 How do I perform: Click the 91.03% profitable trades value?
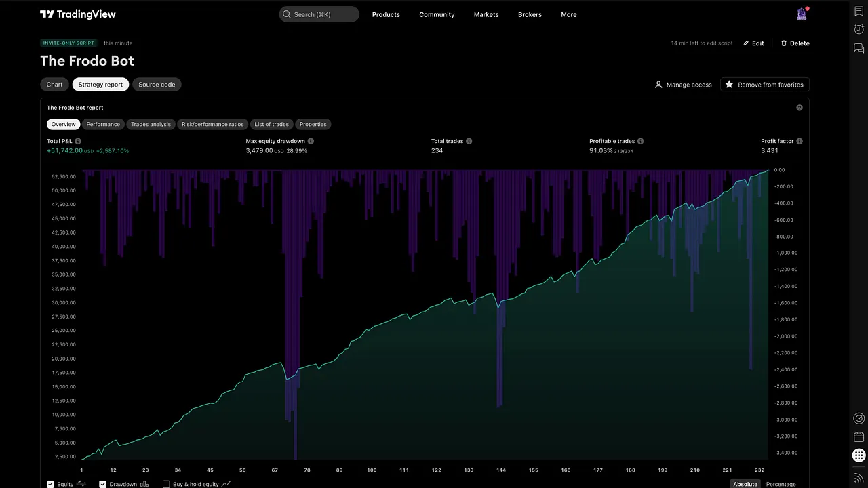point(601,150)
